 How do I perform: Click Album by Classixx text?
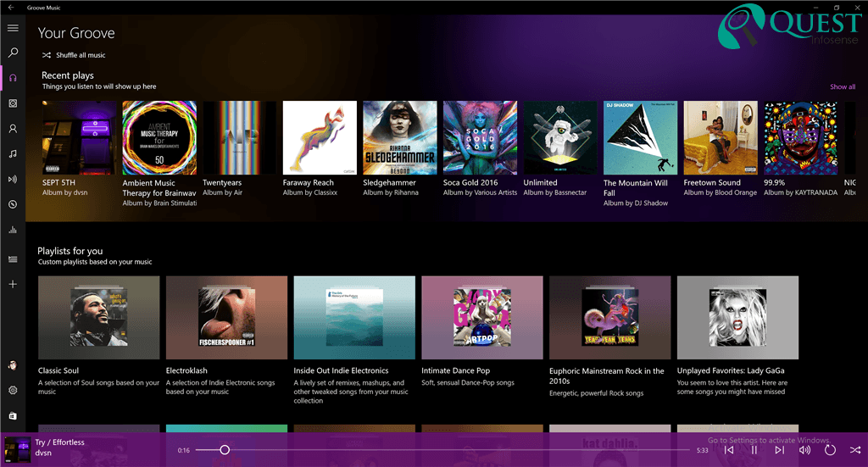pos(310,192)
